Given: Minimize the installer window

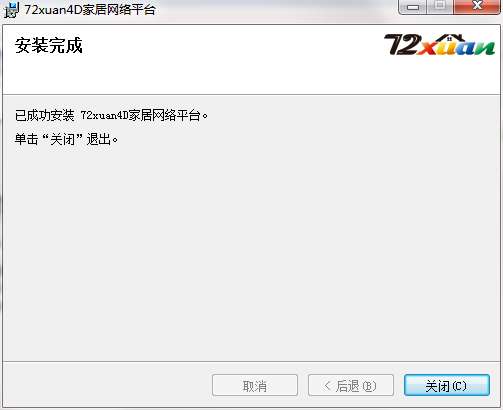Looking at the screenshot, I should coord(413,7).
